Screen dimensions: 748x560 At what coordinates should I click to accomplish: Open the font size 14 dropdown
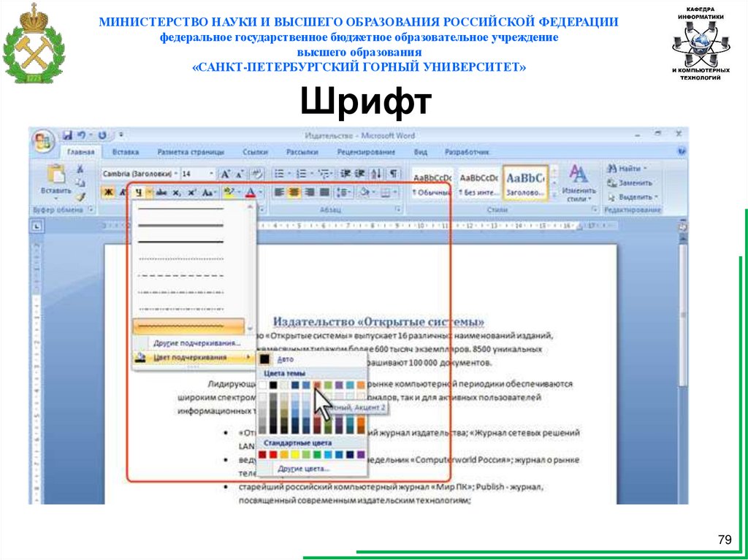coord(211,174)
